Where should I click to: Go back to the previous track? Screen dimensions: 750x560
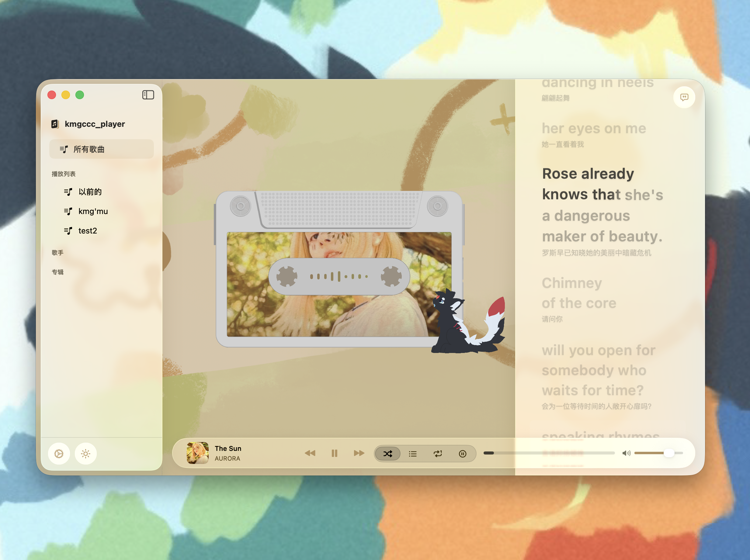[x=310, y=453]
